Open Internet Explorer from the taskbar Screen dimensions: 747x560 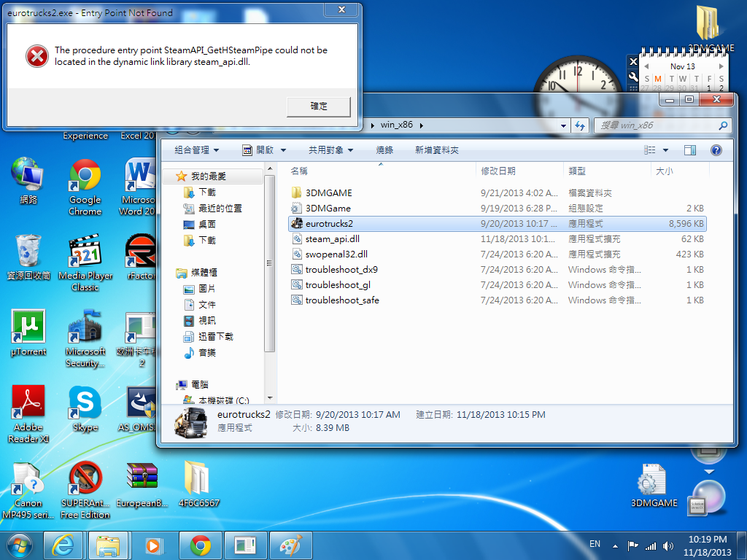[63, 545]
